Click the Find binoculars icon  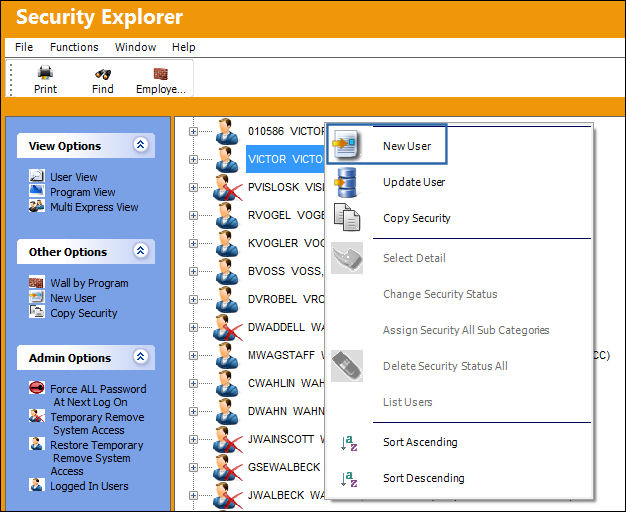click(x=103, y=74)
